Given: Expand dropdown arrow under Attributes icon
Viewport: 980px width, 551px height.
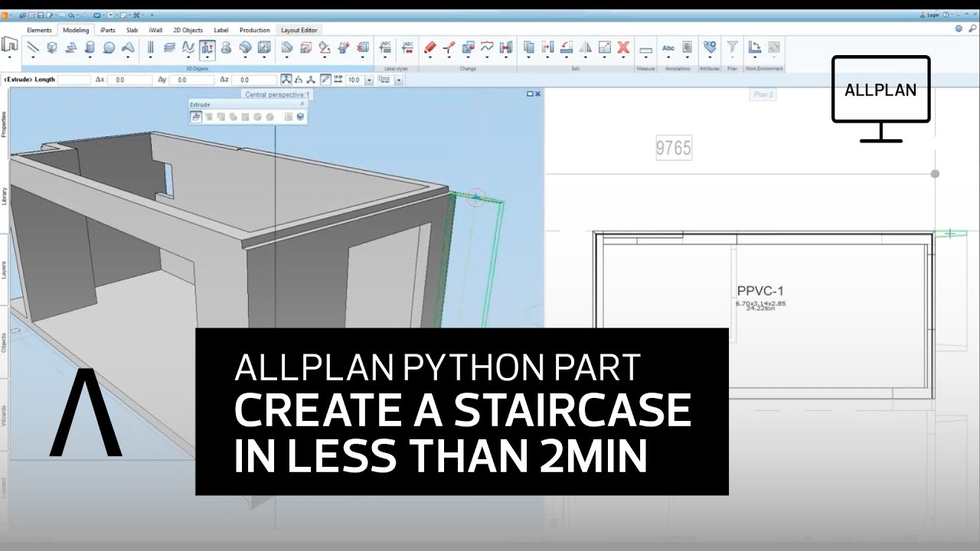Looking at the screenshot, I should [710, 57].
